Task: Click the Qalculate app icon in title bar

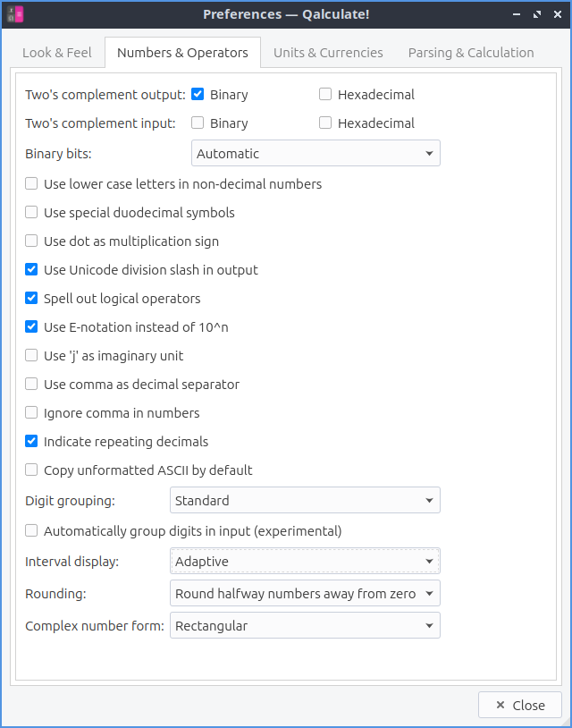Action: (x=15, y=14)
